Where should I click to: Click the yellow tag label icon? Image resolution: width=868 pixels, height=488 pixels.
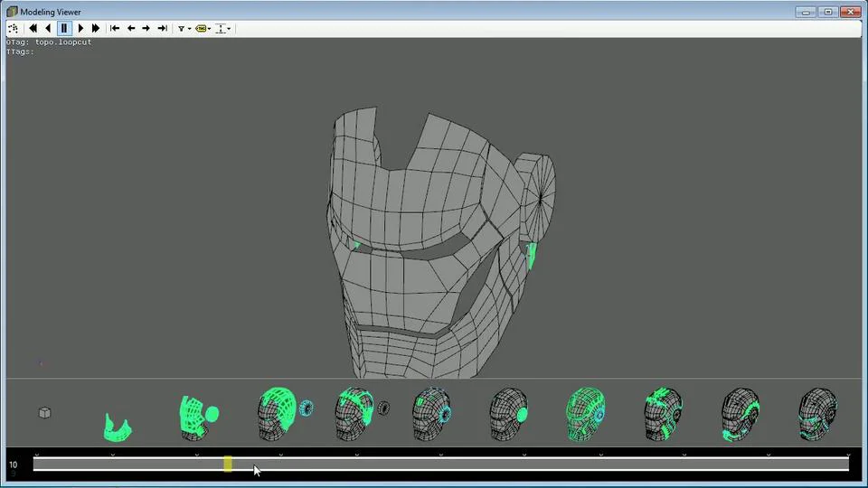point(201,28)
